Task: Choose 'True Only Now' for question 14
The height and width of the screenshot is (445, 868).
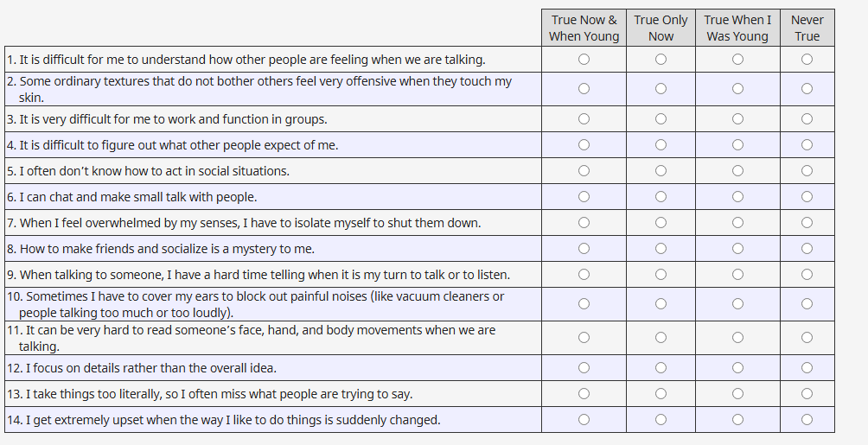Action: pyautogui.click(x=661, y=420)
